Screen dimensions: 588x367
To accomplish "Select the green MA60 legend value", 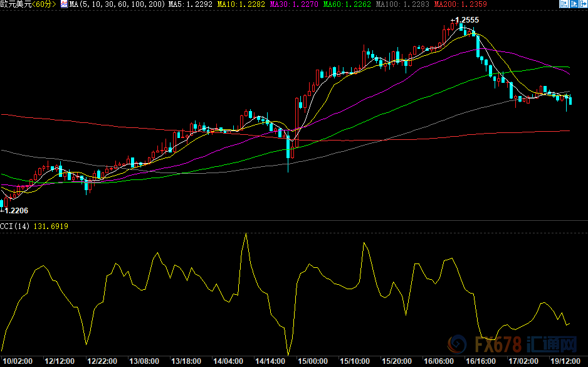I will (x=345, y=4).
